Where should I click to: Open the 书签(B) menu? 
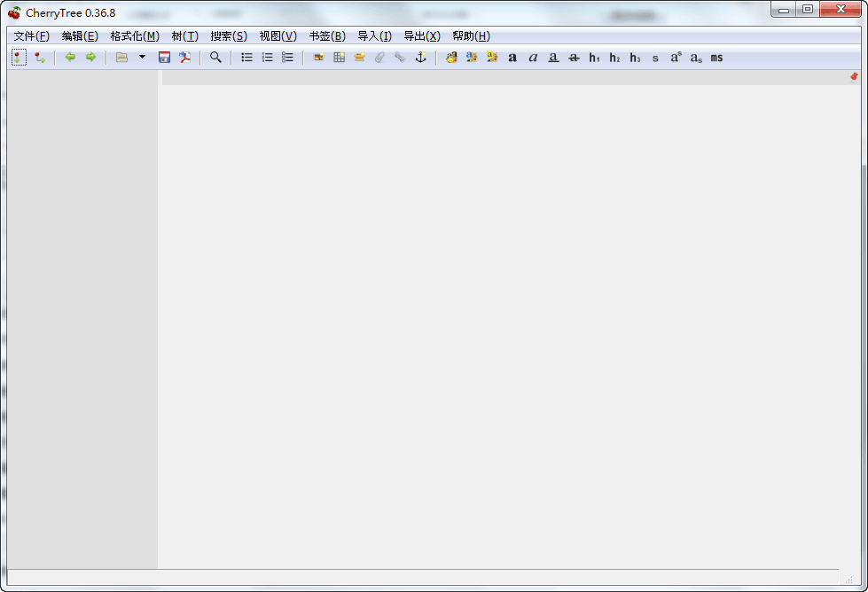tap(326, 36)
